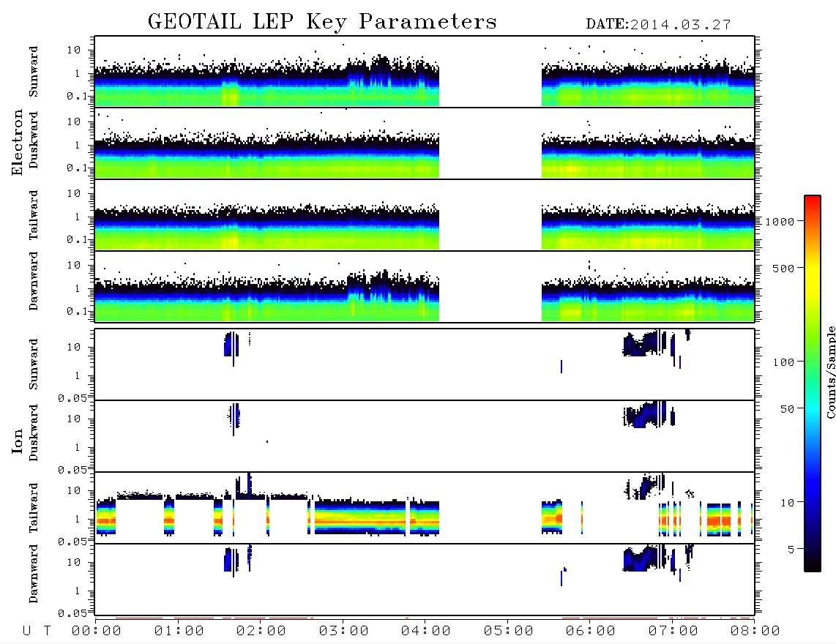The image size is (836, 644).
Task: Click the Electron Duskward spectrogram panel
Action: [425, 143]
